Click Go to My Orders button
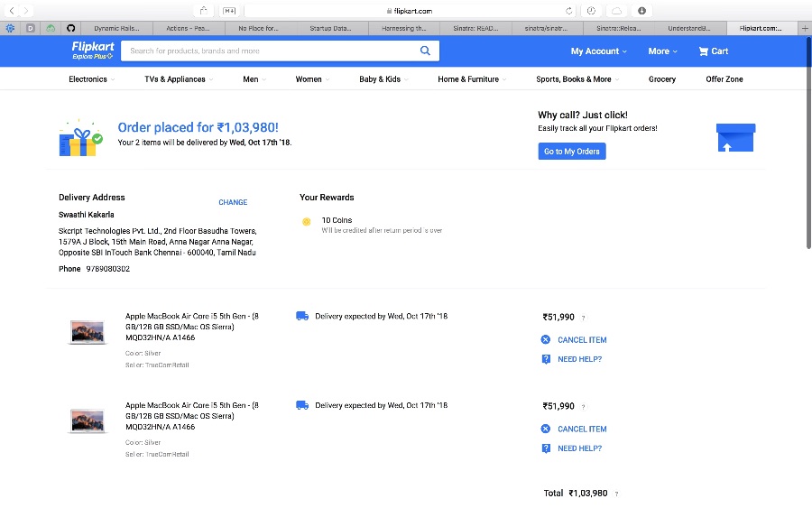This screenshot has height=508, width=812. [572, 152]
